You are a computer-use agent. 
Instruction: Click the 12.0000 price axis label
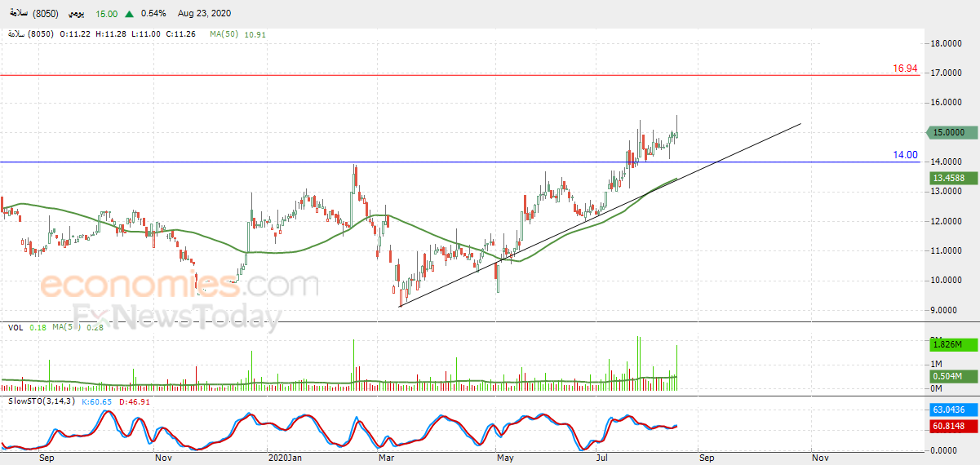(x=948, y=221)
